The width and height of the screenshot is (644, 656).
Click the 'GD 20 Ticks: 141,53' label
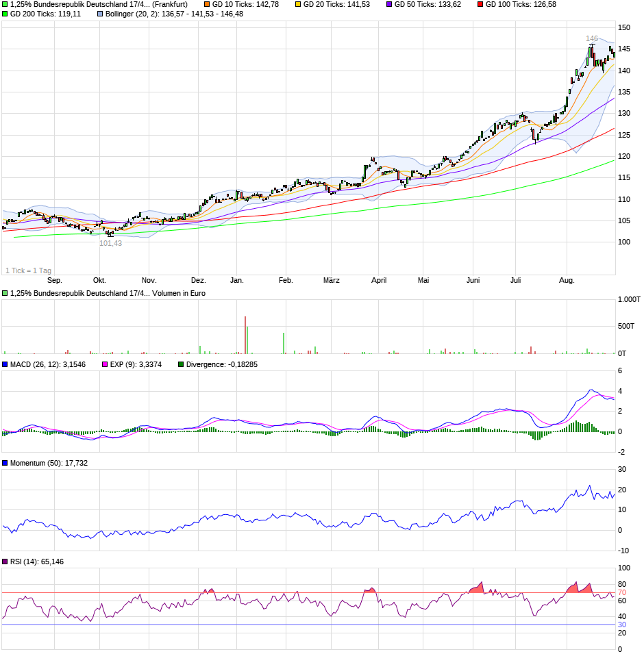click(336, 5)
